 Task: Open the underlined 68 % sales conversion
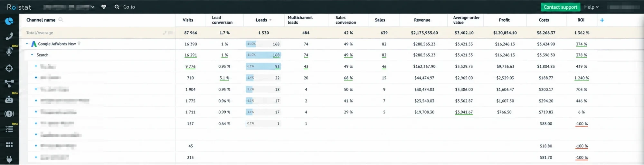348,78
